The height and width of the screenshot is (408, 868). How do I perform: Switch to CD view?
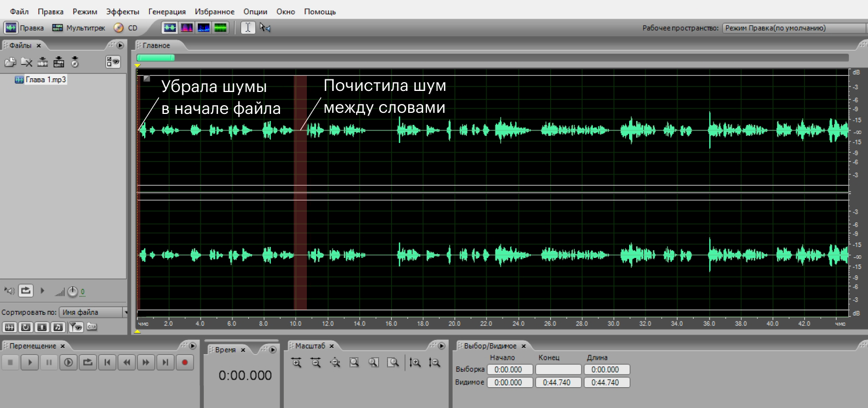[125, 28]
